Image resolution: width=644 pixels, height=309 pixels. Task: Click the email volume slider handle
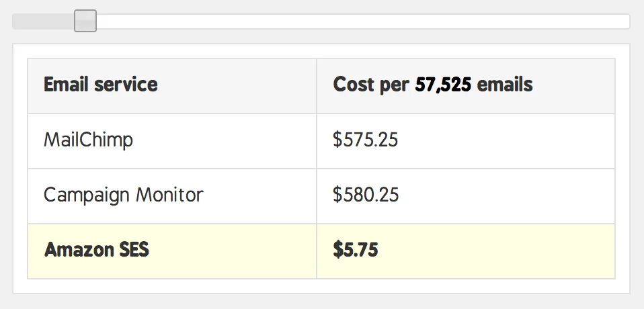coord(85,21)
